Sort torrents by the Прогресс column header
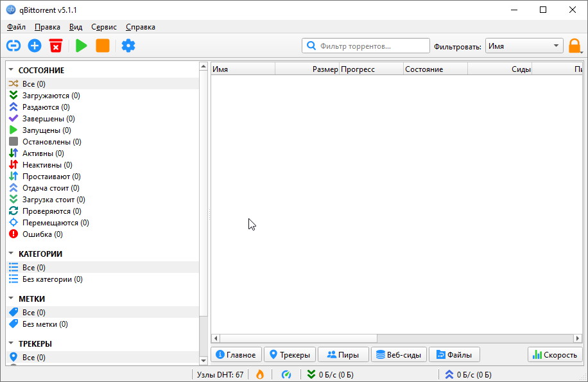This screenshot has width=588, height=382. [x=371, y=69]
